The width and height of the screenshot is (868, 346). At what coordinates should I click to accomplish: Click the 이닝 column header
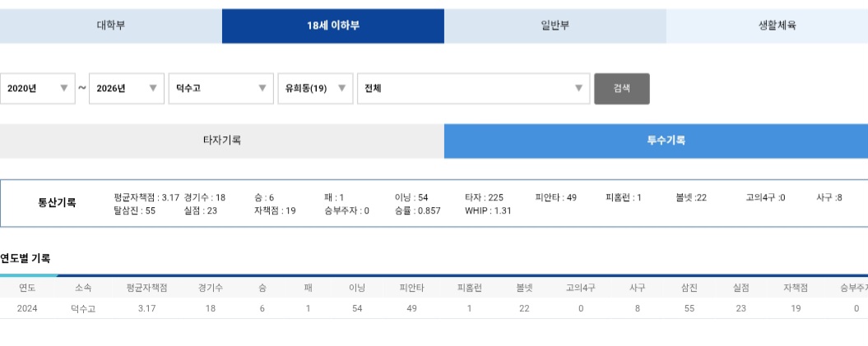pyautogui.click(x=357, y=288)
